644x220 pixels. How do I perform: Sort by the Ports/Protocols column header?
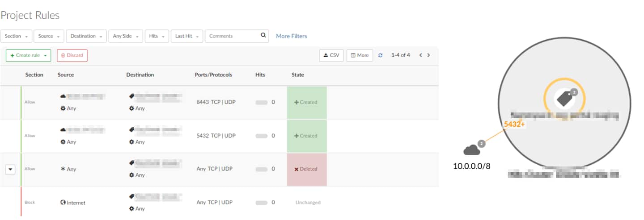[x=213, y=75]
